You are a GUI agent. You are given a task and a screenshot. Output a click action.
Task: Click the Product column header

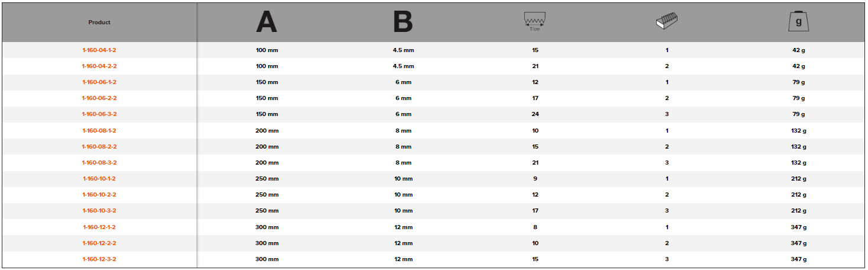(99, 22)
